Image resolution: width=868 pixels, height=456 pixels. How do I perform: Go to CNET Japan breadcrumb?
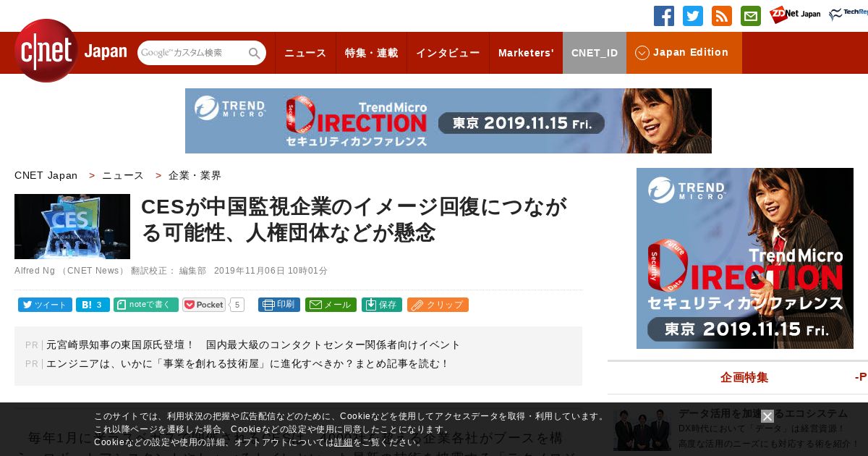coord(46,175)
